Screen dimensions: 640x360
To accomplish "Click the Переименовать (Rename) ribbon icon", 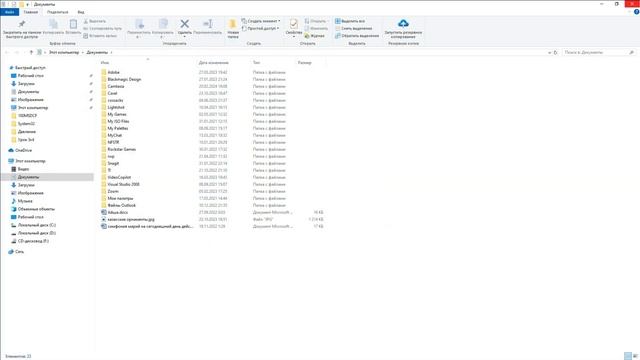I will pos(207,24).
